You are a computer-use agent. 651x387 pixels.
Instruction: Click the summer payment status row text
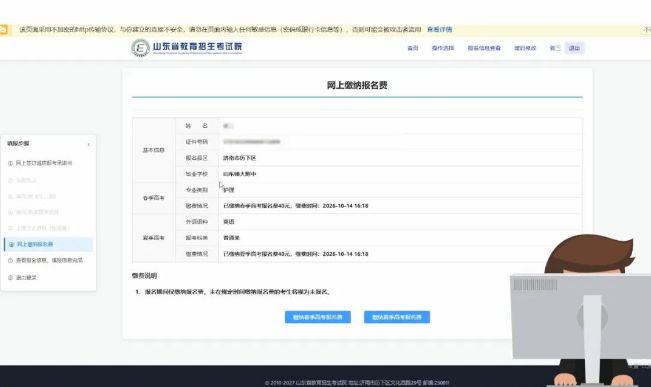tap(296, 254)
